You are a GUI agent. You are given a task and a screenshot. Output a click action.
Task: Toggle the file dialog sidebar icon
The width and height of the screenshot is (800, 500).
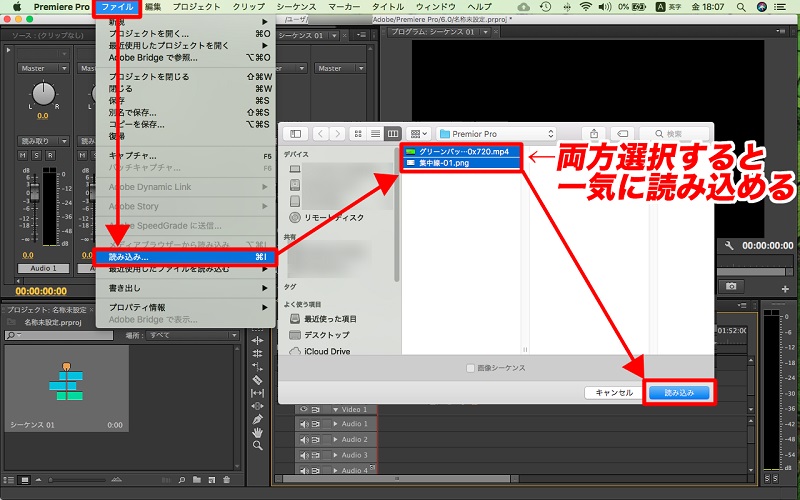[x=295, y=134]
